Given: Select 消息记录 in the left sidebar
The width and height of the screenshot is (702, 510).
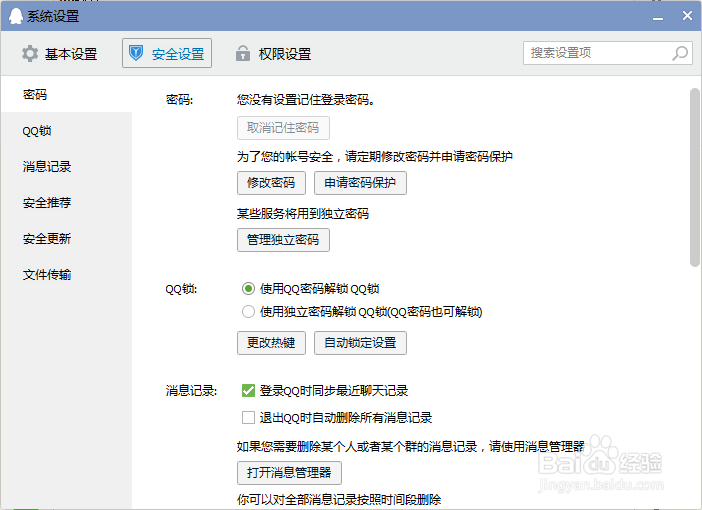Looking at the screenshot, I should (x=66, y=167).
